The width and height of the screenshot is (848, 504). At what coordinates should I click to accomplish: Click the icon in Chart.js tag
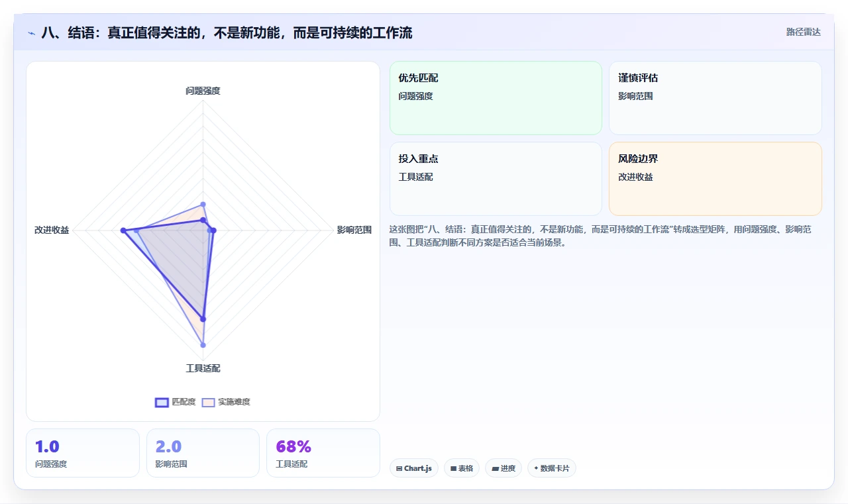(399, 468)
